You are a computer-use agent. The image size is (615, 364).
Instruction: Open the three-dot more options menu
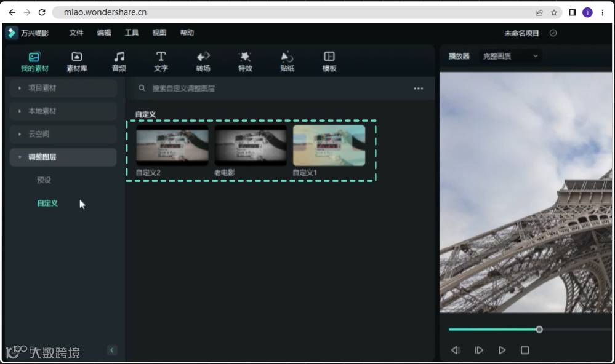coord(419,89)
